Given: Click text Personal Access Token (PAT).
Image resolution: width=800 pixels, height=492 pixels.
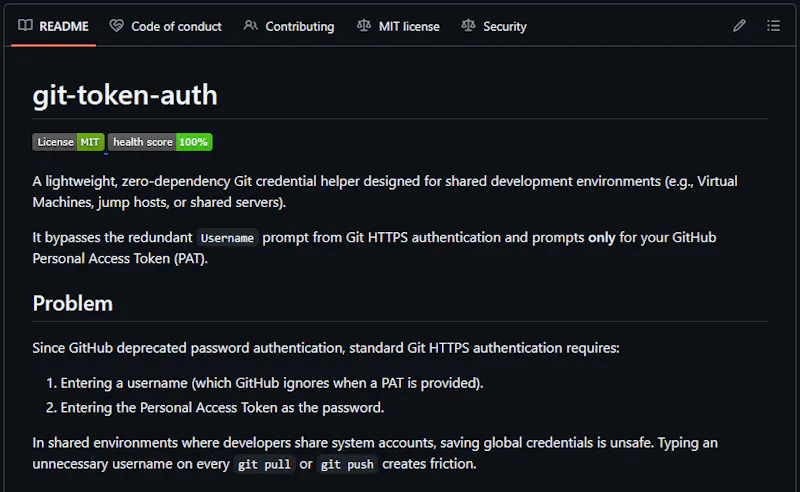Looking at the screenshot, I should coord(120,258).
